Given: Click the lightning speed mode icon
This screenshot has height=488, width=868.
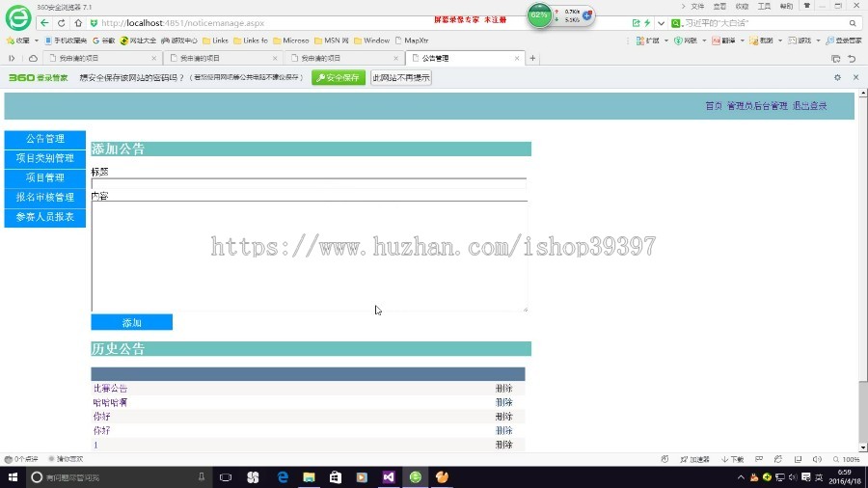Looking at the screenshot, I should click(x=647, y=23).
